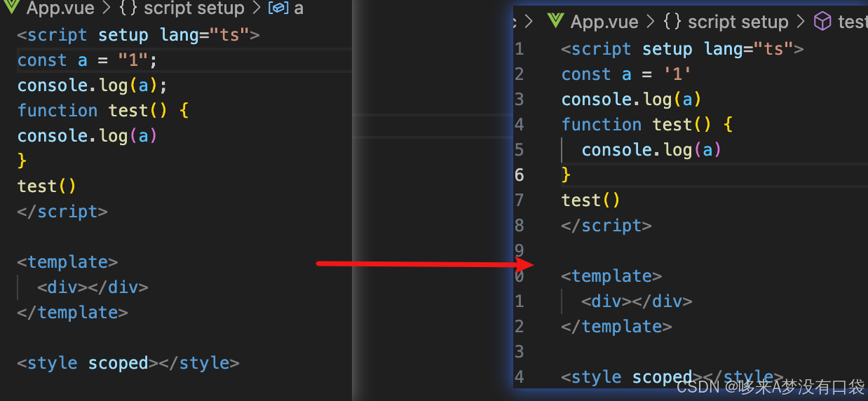Click line number 1 in right pane gutter
Screen dimensions: 868x401
tap(519, 49)
